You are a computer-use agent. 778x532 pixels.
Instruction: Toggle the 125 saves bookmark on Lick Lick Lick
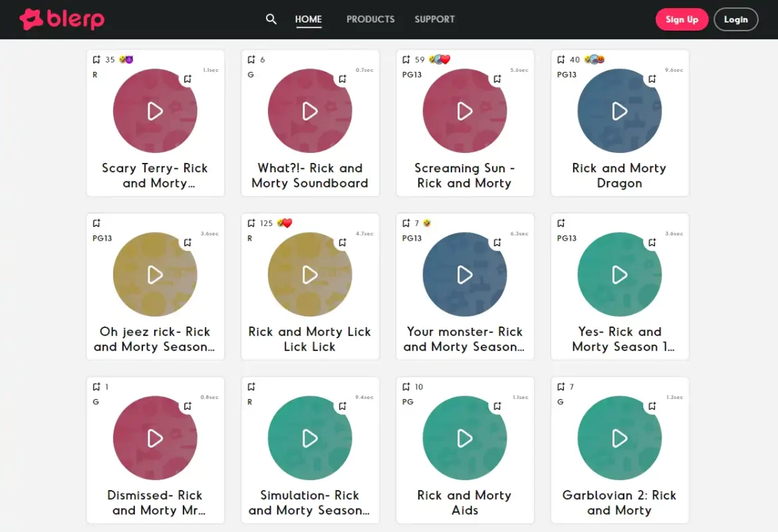(251, 223)
